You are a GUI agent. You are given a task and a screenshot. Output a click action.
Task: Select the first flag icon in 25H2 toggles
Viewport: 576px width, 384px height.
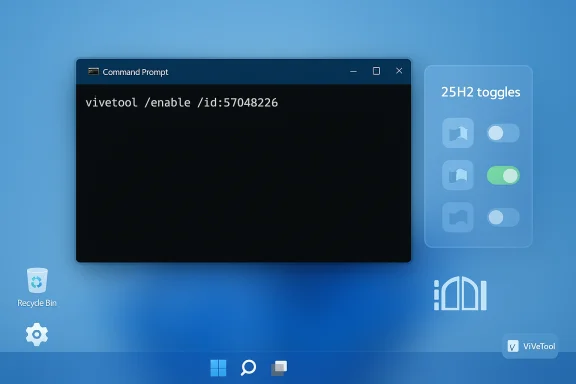point(458,133)
